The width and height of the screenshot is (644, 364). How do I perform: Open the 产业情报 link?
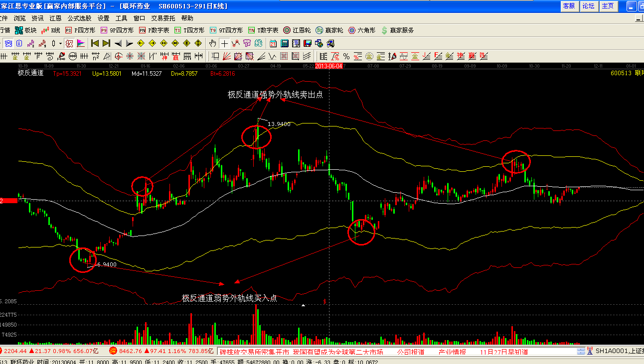(452, 352)
